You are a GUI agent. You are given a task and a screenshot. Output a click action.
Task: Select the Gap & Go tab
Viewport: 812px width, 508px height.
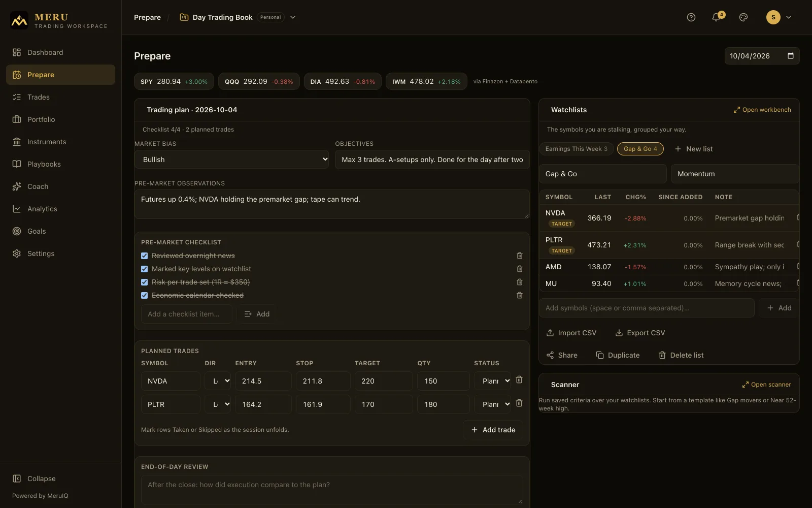point(640,149)
